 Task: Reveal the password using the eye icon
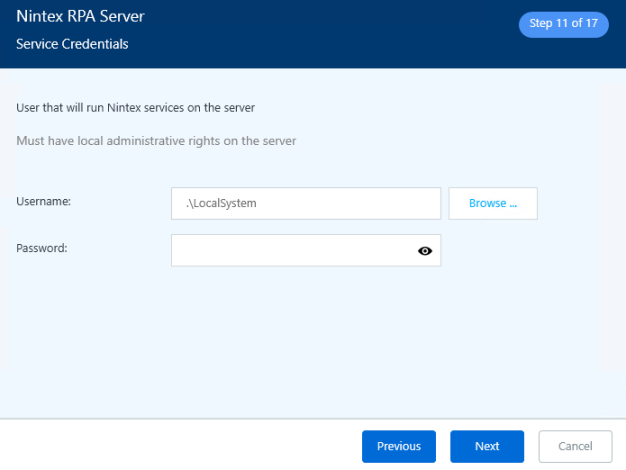(x=424, y=251)
